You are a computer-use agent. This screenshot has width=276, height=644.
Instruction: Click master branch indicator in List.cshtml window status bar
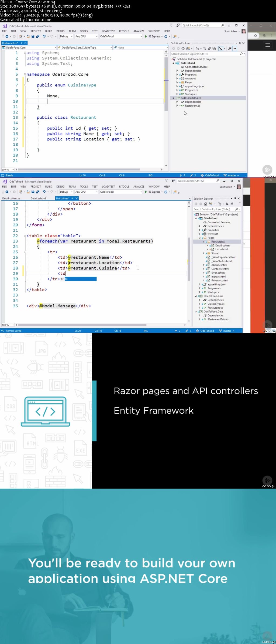coord(226,331)
